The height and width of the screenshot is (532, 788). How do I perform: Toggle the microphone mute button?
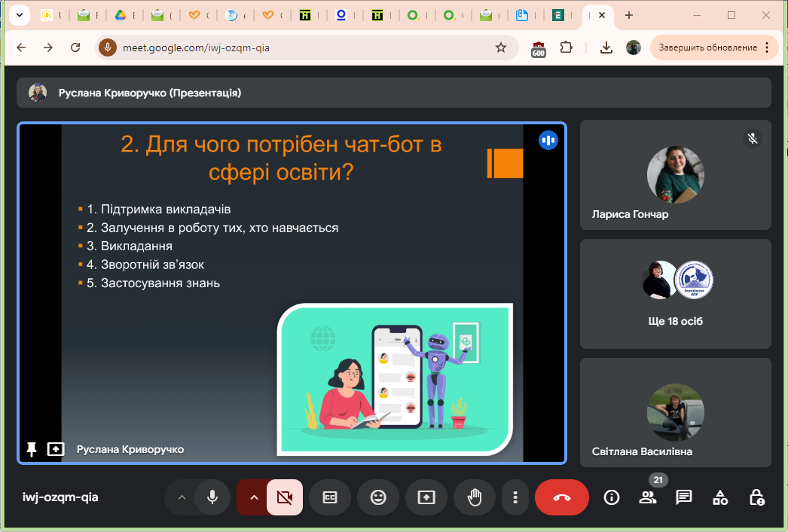212,497
